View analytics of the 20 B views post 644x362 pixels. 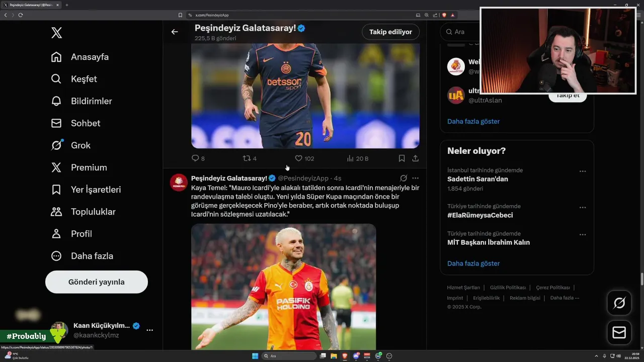pyautogui.click(x=357, y=158)
